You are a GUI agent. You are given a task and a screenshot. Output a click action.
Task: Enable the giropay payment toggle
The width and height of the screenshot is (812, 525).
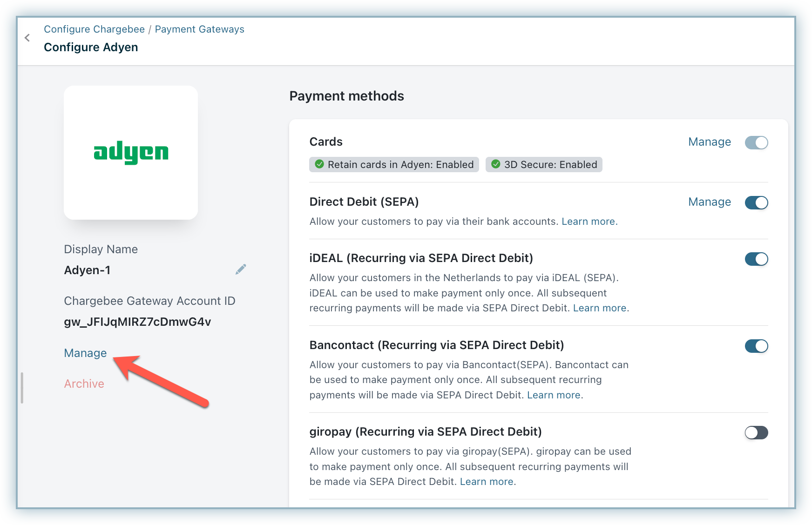756,432
